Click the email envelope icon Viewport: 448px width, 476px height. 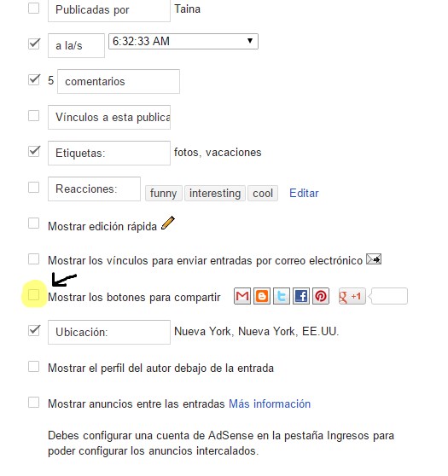(x=374, y=259)
